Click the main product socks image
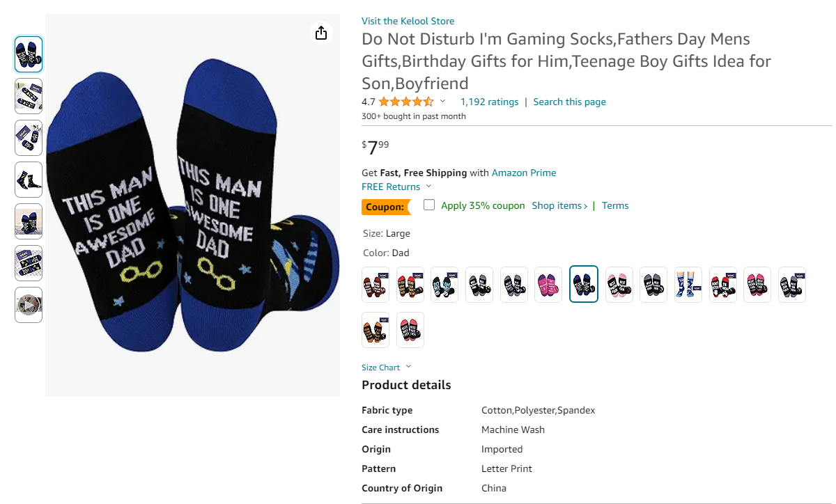The height and width of the screenshot is (504, 836). tap(192, 205)
